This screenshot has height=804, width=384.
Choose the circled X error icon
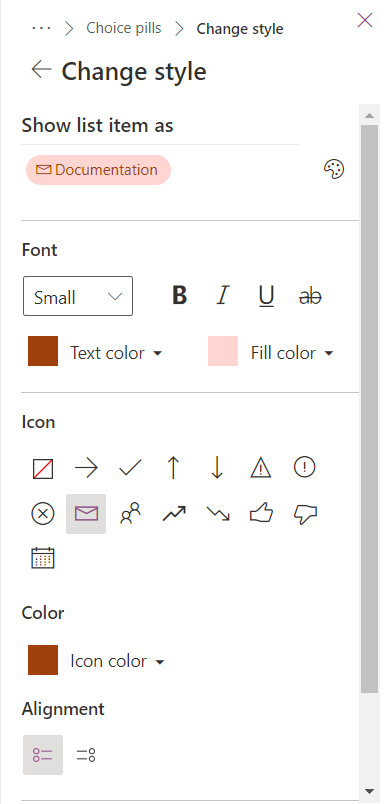(43, 514)
